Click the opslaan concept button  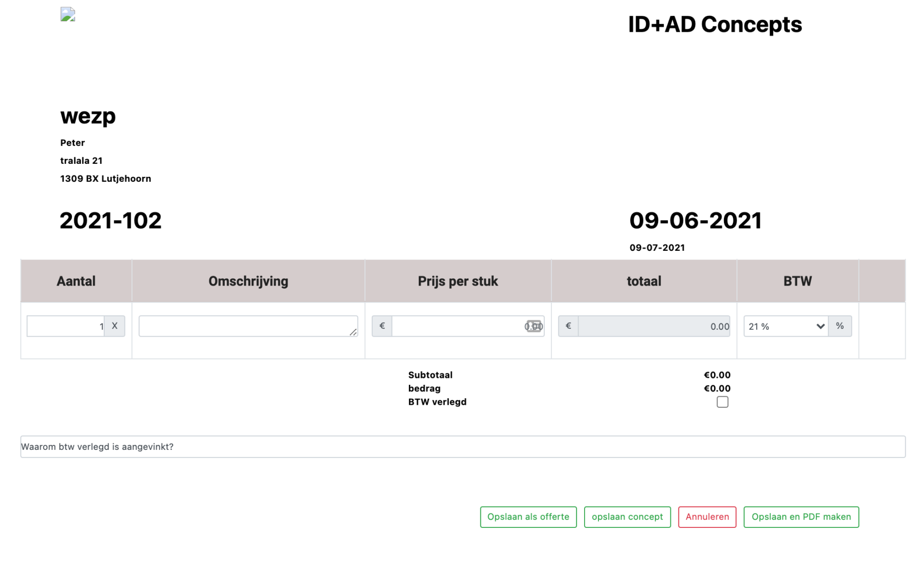pyautogui.click(x=627, y=517)
